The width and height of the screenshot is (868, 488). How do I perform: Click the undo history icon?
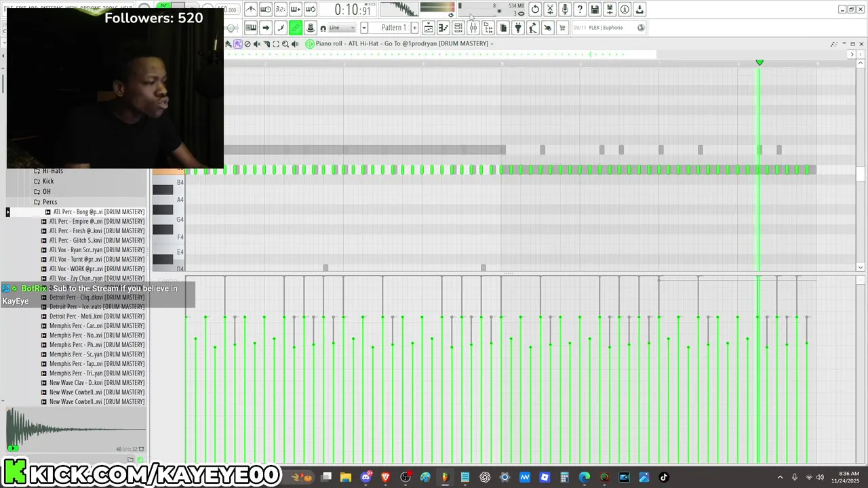pyautogui.click(x=535, y=9)
